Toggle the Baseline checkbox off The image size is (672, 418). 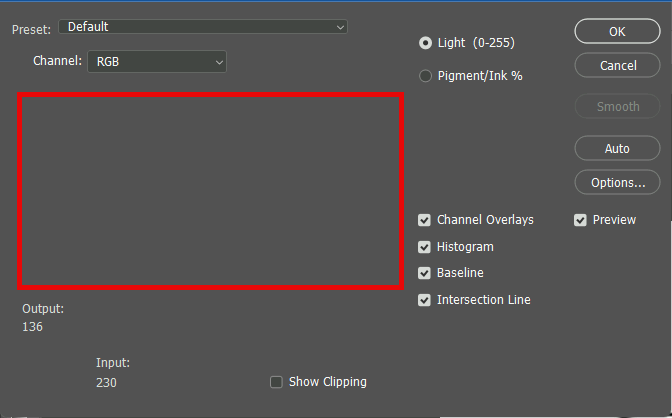tap(425, 273)
